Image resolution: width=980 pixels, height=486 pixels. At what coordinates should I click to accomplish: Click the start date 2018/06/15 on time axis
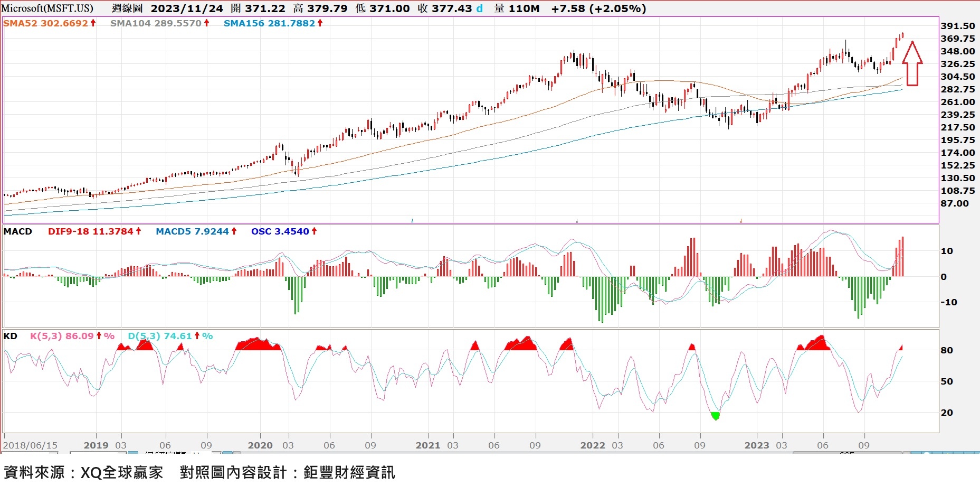click(30, 445)
